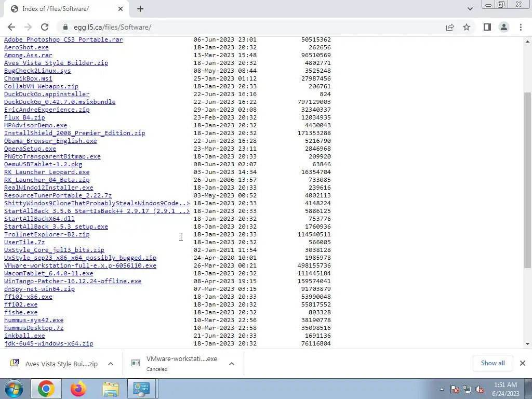The image size is (532, 399).
Task: Click the vertical scrollbar thumb
Action: point(528,180)
